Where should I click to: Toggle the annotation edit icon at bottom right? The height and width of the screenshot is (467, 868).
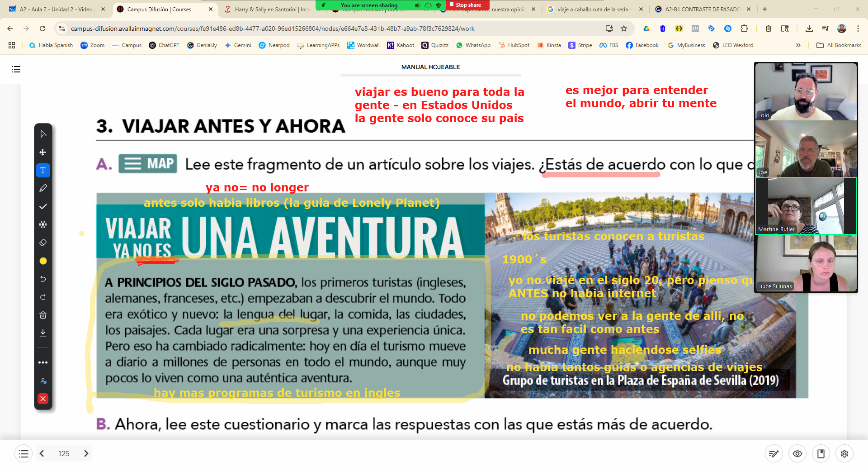click(774, 453)
